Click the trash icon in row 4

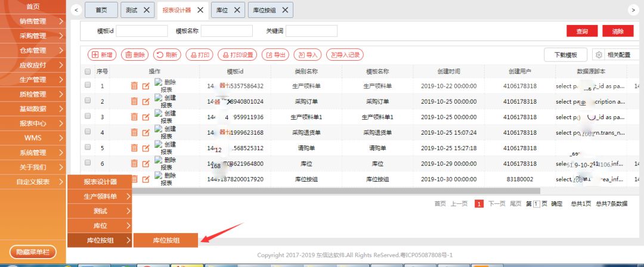pyautogui.click(x=134, y=132)
